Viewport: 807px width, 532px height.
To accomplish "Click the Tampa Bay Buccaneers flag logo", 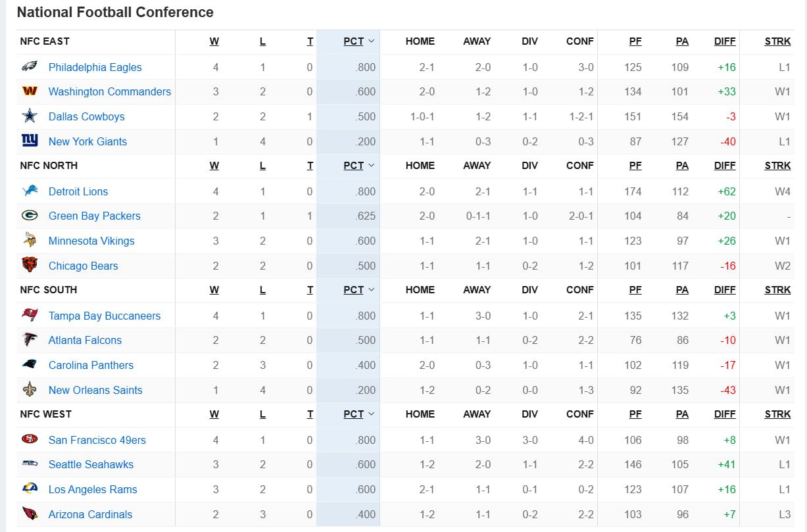I will tap(30, 316).
